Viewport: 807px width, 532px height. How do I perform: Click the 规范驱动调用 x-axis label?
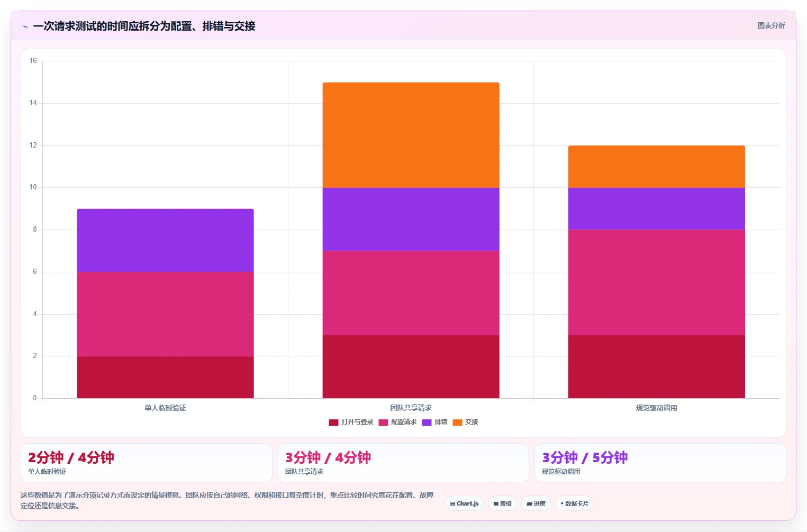(656, 408)
